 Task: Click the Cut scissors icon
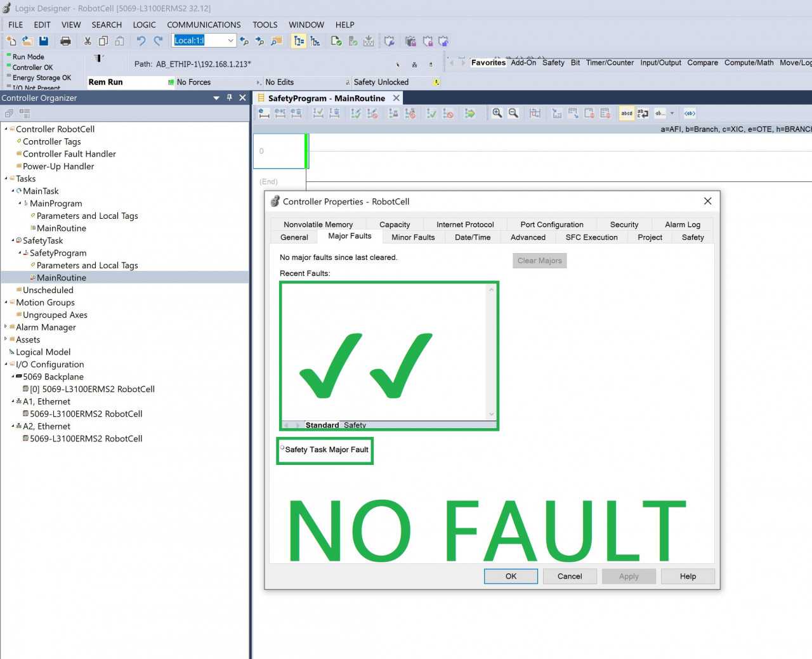[x=88, y=41]
